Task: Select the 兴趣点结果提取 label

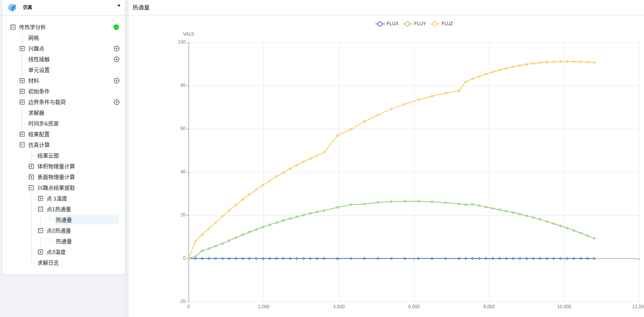Action: (x=56, y=188)
